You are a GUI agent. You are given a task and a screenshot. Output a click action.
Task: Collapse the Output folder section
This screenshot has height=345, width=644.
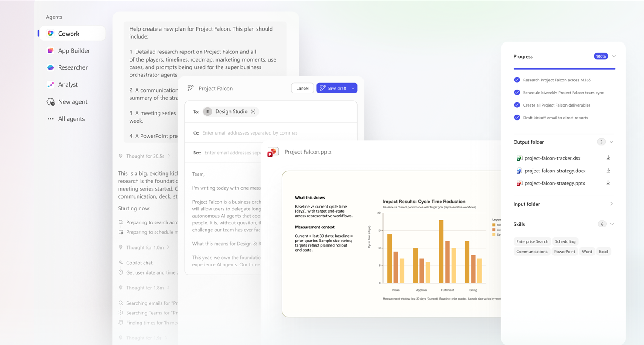tap(612, 142)
